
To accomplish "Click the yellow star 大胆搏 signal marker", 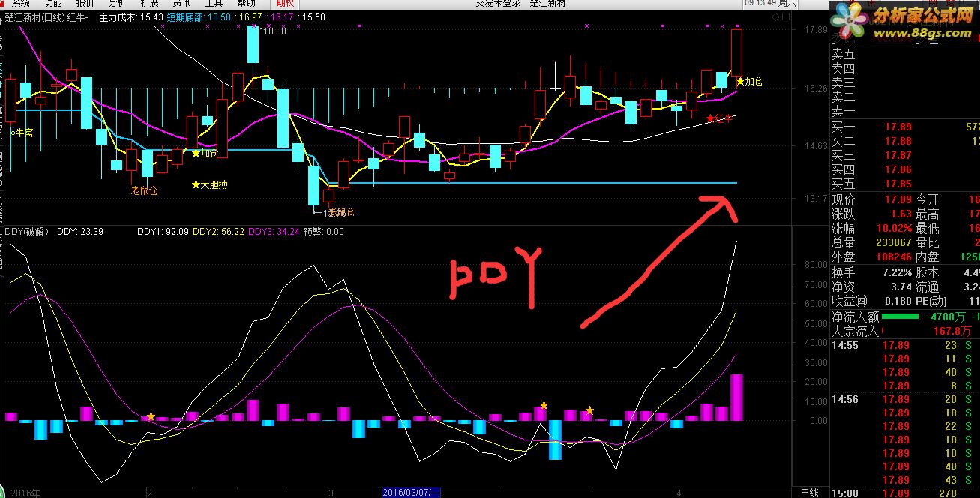I will (x=209, y=184).
